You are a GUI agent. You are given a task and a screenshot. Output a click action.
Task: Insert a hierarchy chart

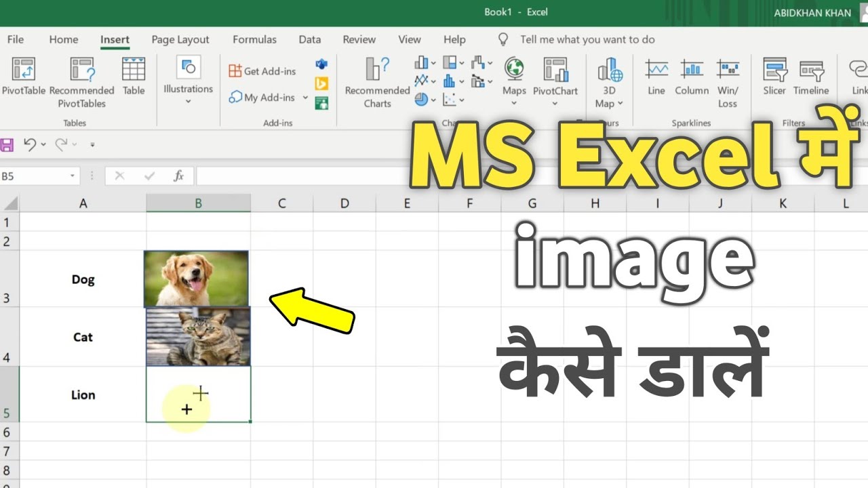click(450, 63)
